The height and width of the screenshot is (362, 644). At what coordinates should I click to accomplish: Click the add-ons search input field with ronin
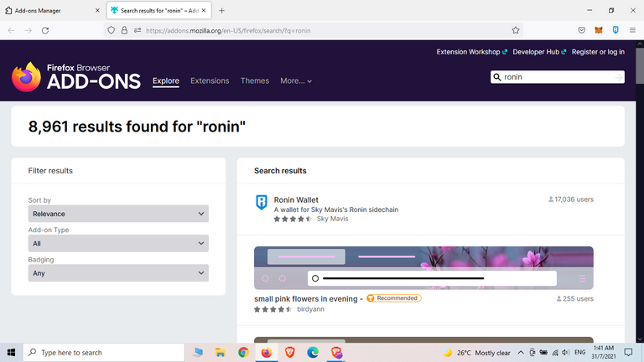[558, 77]
